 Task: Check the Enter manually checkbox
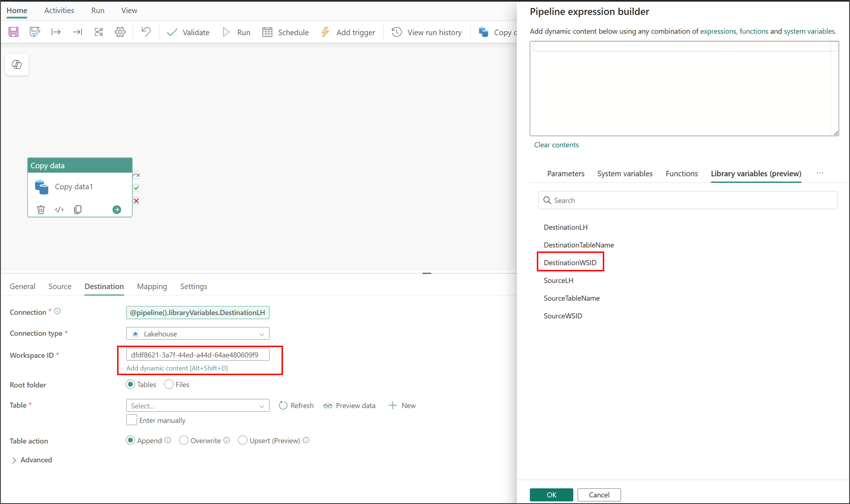pos(132,420)
